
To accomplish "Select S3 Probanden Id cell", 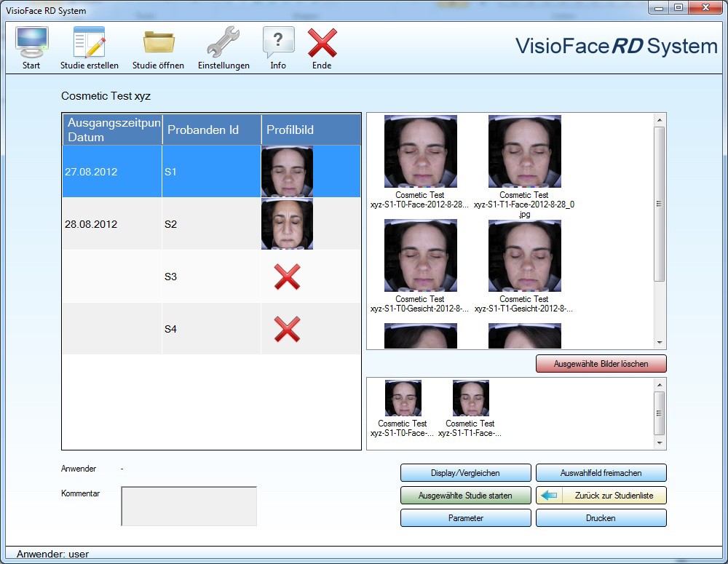I will [x=211, y=277].
